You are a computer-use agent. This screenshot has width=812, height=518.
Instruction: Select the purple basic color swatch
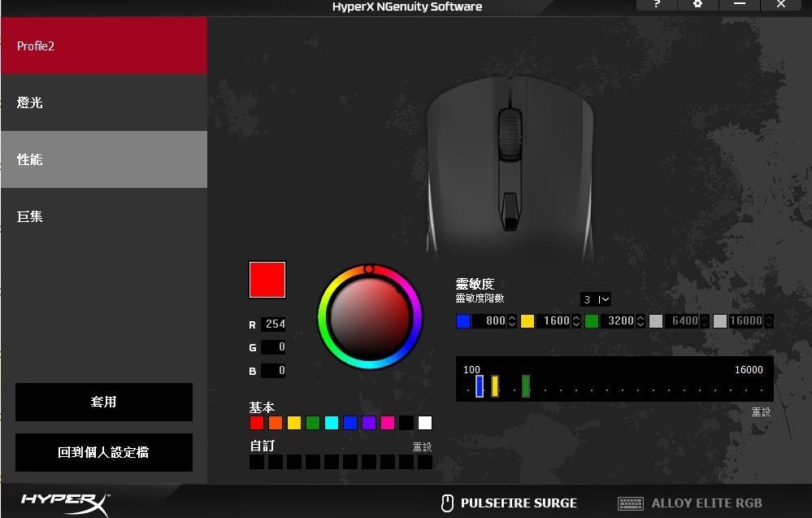[369, 423]
